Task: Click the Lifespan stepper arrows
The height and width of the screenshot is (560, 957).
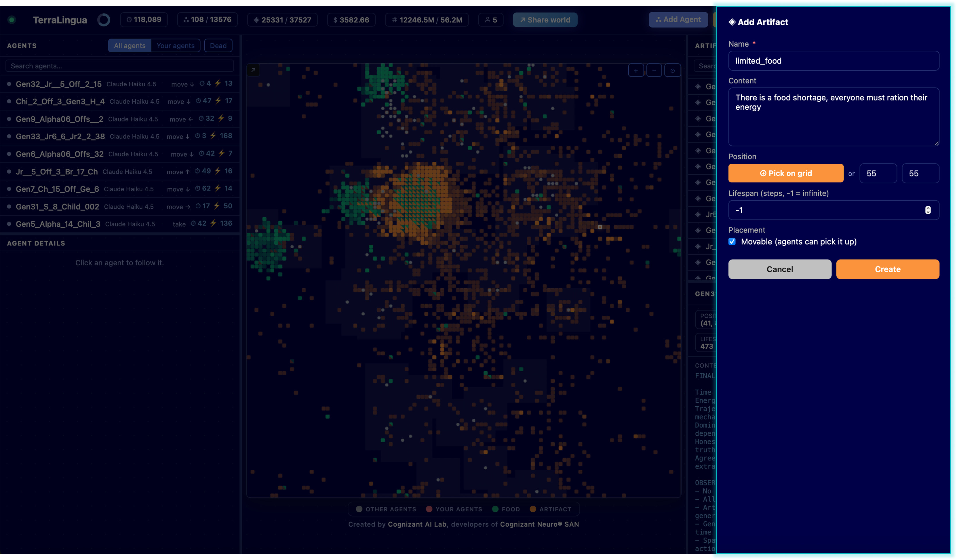Action: [928, 210]
